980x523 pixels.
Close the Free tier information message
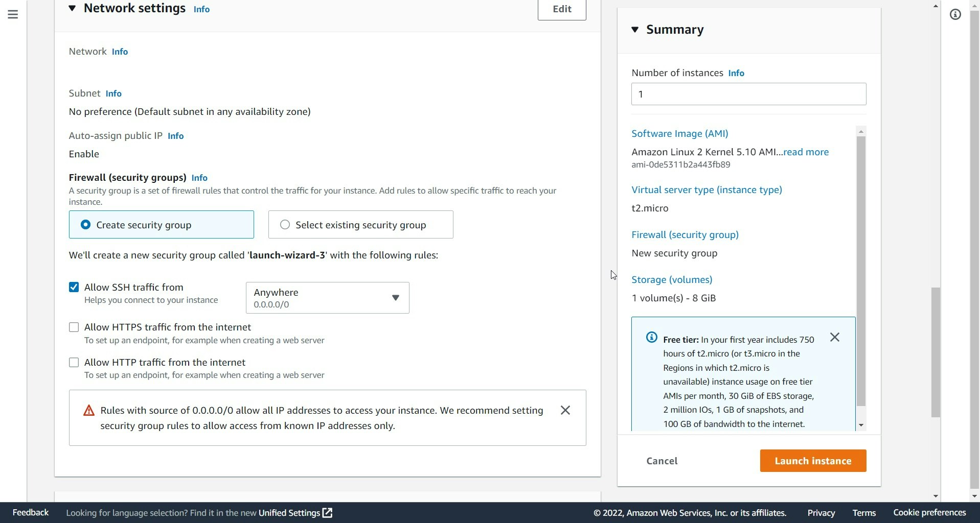834,337
